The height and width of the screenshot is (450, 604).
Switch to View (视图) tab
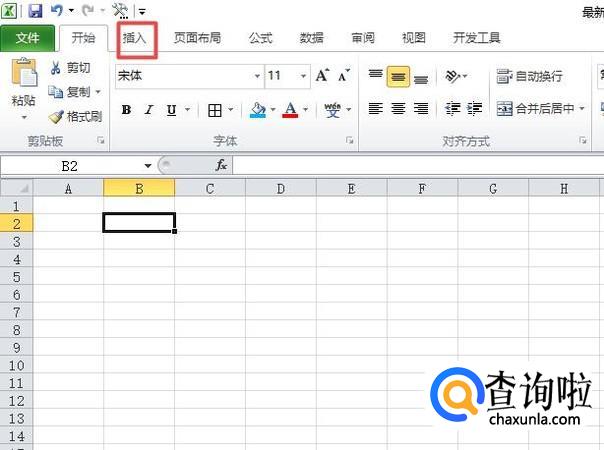point(414,38)
